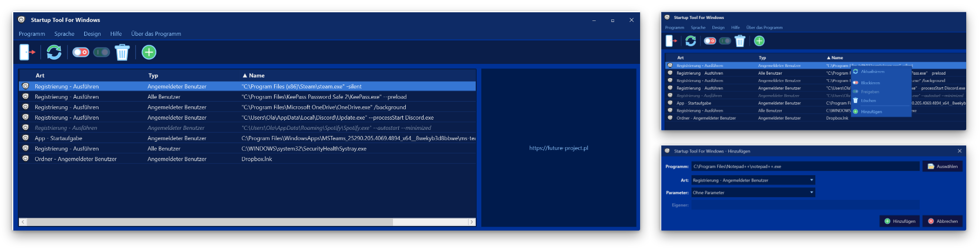Open the Design menu in the large main window
Image resolution: width=980 pixels, height=251 pixels.
pyautogui.click(x=92, y=34)
